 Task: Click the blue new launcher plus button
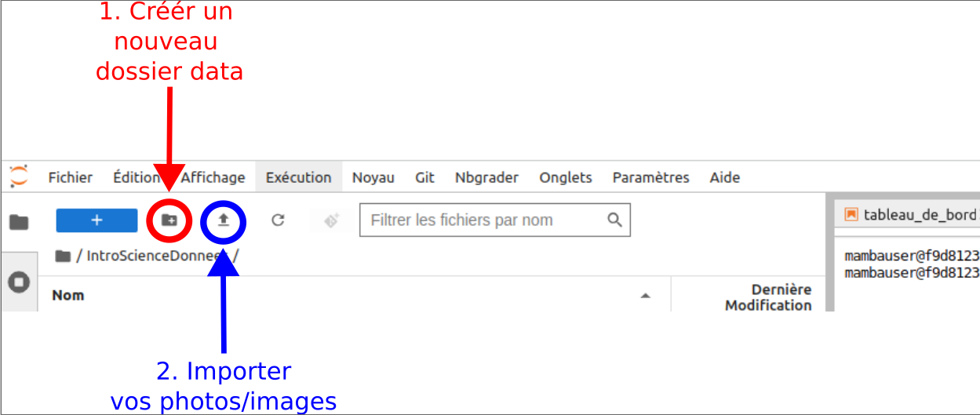(97, 220)
